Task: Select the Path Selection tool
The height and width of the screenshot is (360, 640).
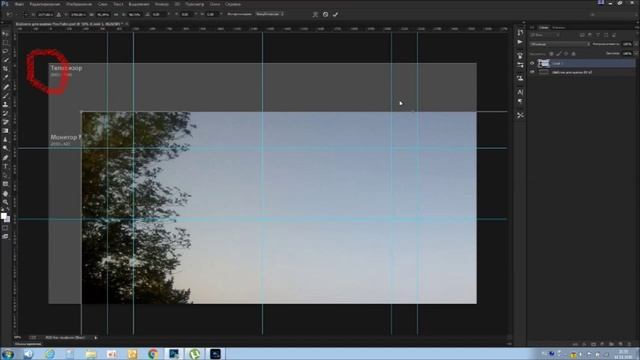Action: pos(5,176)
